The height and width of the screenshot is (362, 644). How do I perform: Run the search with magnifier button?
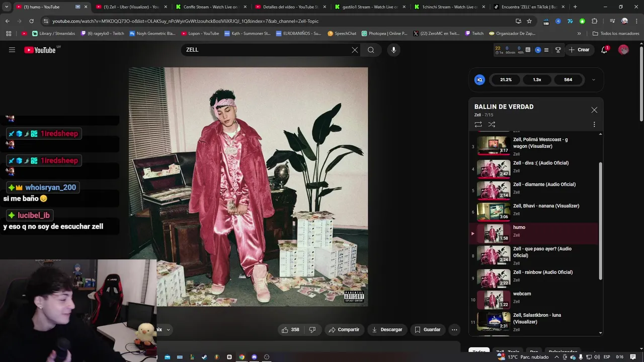(x=371, y=50)
